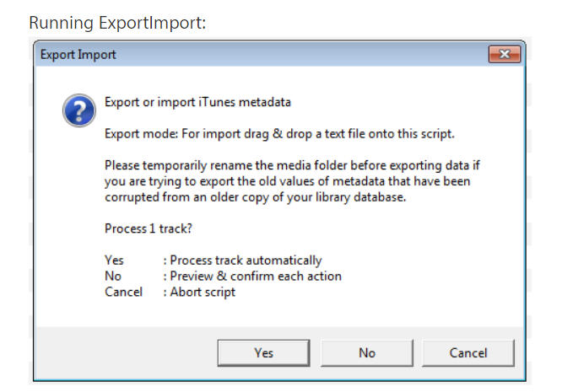Click the 'Cancel' label in the options legend
The width and height of the screenshot is (562, 392).
point(123,292)
